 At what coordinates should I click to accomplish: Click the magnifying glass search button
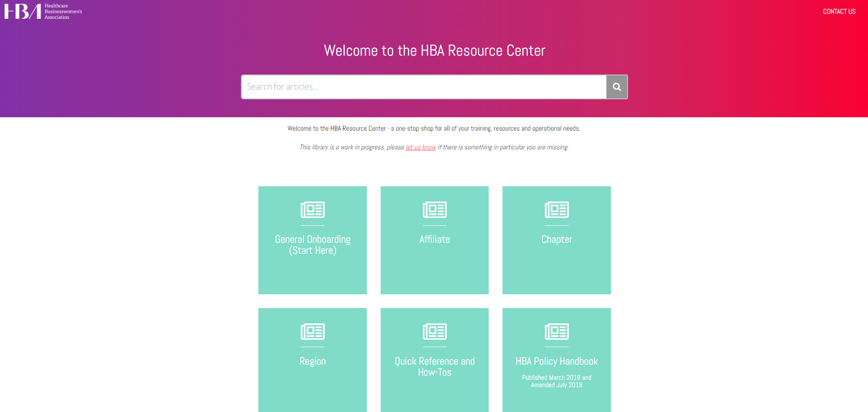tap(617, 87)
